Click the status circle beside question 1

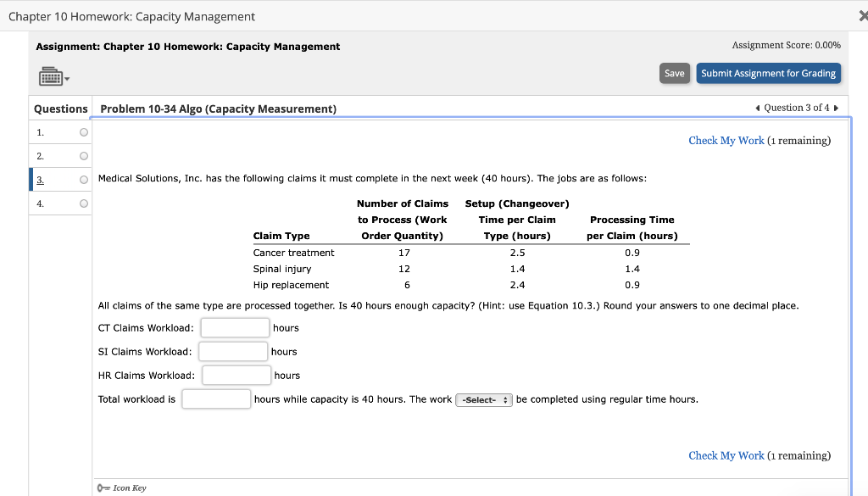[82, 132]
